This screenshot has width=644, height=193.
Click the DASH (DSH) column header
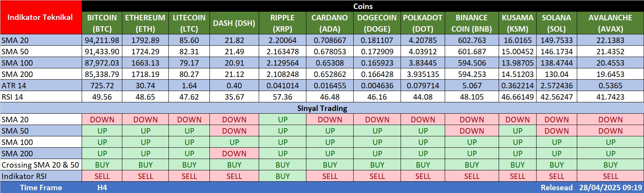tap(234, 23)
